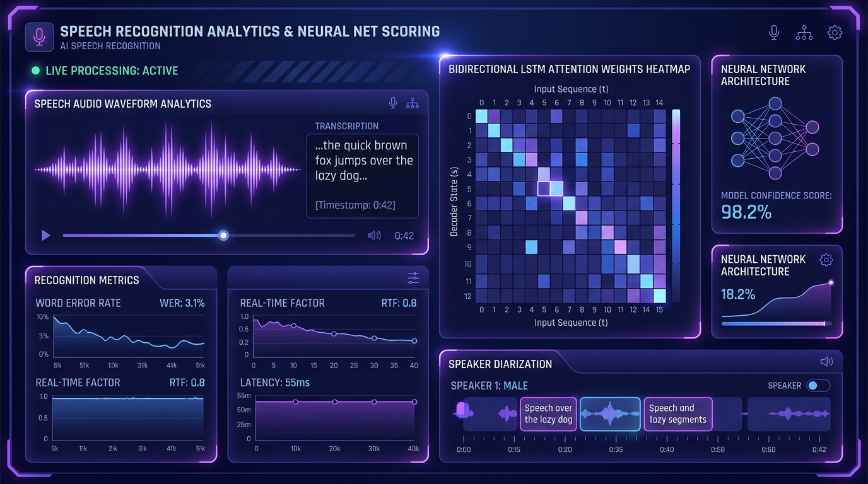The height and width of the screenshot is (484, 868).
Task: Select the RECOGNITION METRICS tab header
Action: [x=87, y=280]
